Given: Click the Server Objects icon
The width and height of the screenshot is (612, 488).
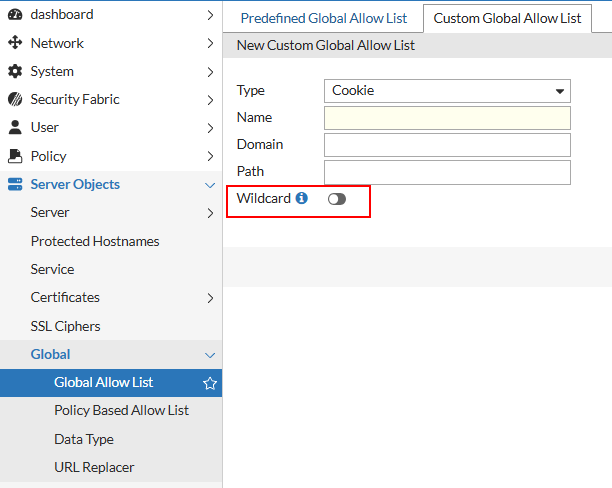Looking at the screenshot, I should (15, 185).
